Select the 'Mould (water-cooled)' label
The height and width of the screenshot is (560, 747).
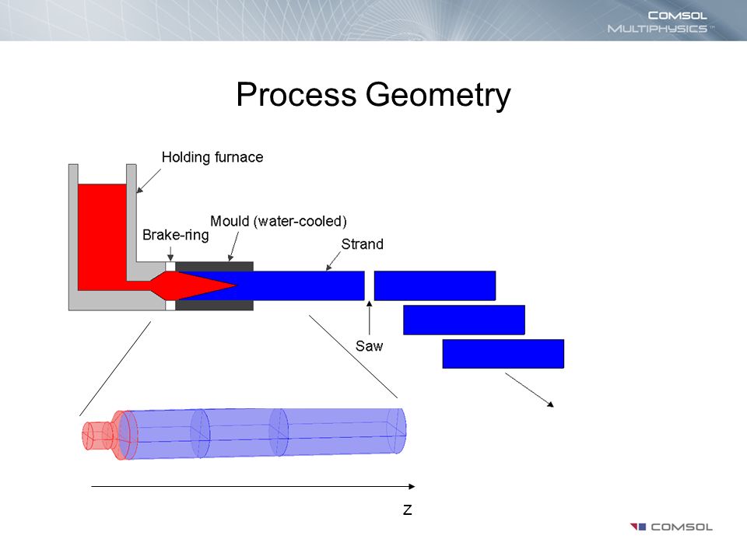click(279, 222)
